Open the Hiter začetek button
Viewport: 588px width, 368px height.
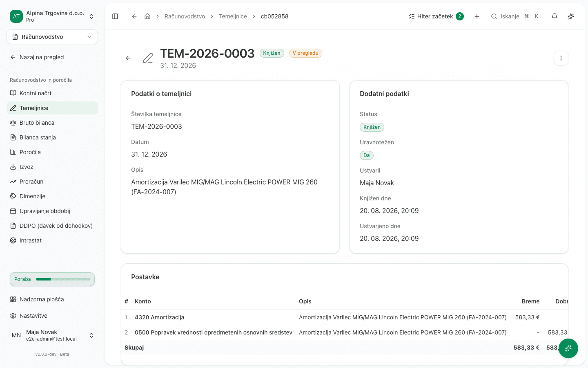pyautogui.click(x=436, y=16)
